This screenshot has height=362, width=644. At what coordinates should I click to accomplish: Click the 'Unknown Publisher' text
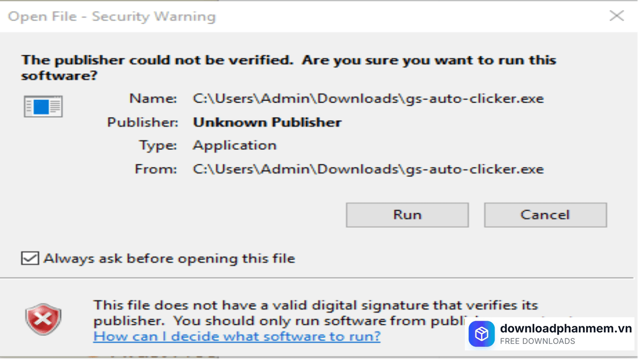pyautogui.click(x=267, y=122)
